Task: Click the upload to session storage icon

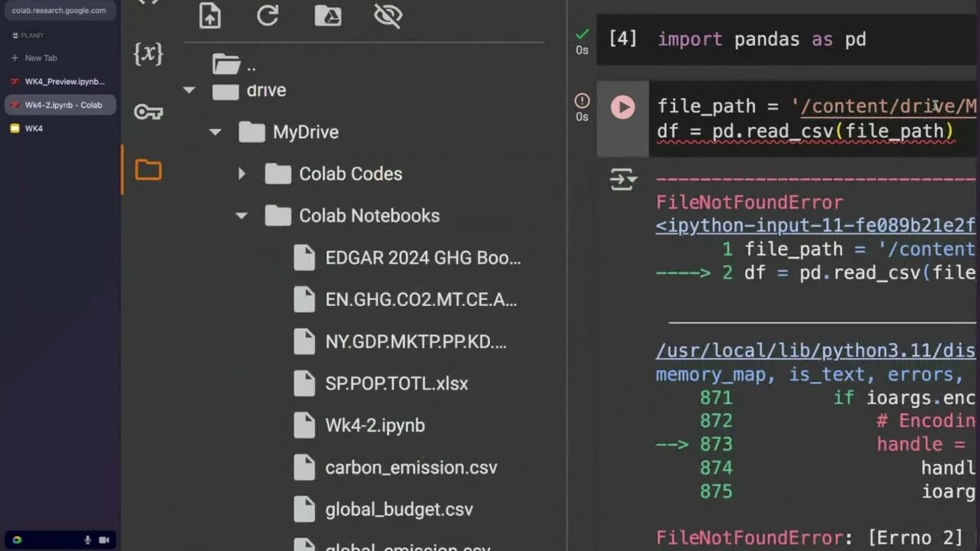Action: [210, 16]
